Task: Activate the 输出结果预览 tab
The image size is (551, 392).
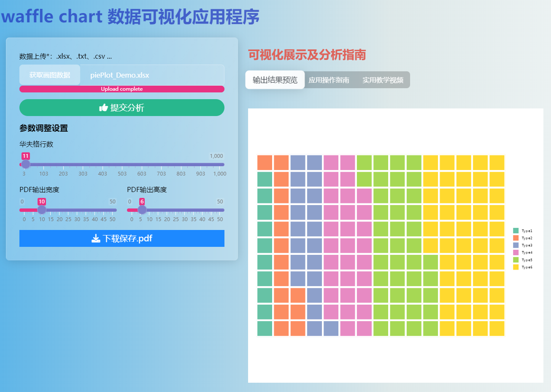Action: tap(275, 79)
